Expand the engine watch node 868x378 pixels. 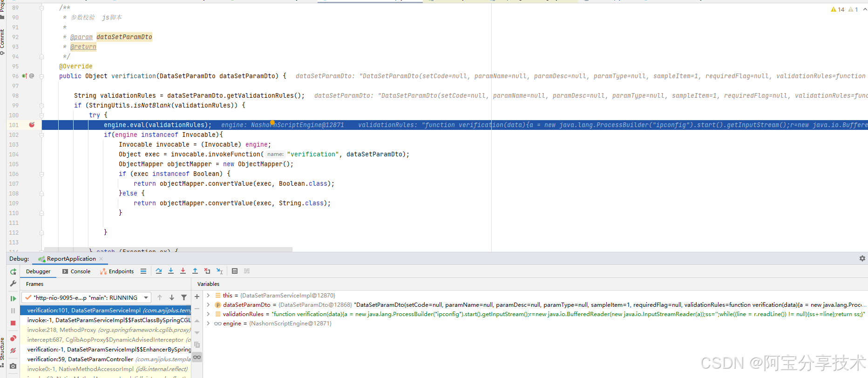coord(208,324)
